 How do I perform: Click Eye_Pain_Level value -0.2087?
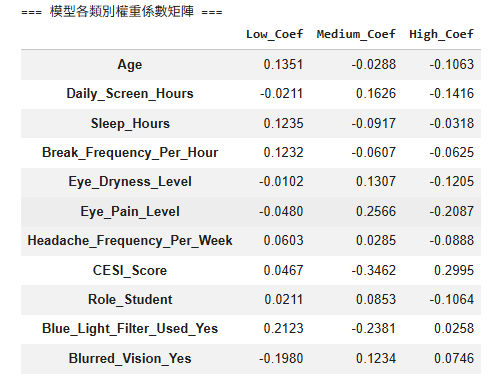pyautogui.click(x=452, y=211)
